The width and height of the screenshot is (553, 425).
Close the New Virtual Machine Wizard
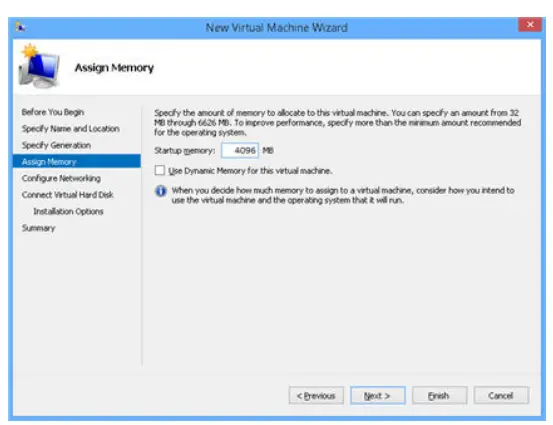click(x=530, y=25)
